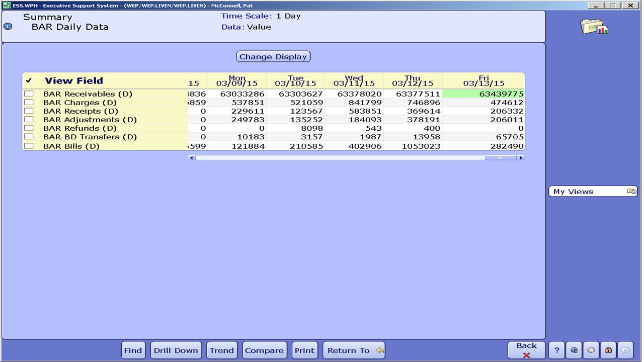The height and width of the screenshot is (362, 644).
Task: Click the horizontal scrollbar right arrow
Action: tap(520, 158)
